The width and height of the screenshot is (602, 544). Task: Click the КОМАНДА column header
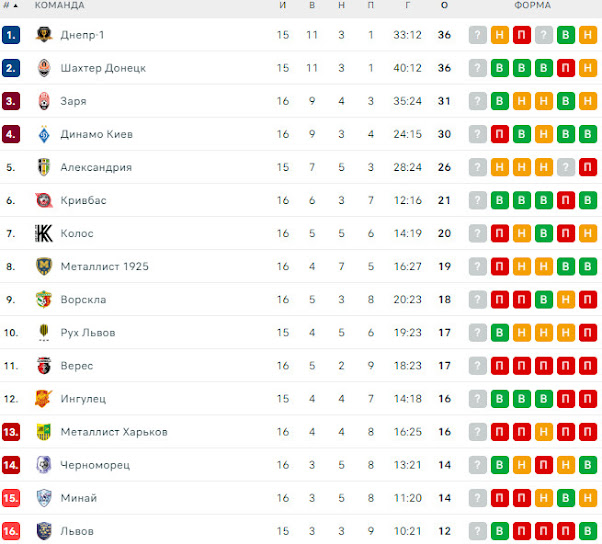tap(60, 5)
